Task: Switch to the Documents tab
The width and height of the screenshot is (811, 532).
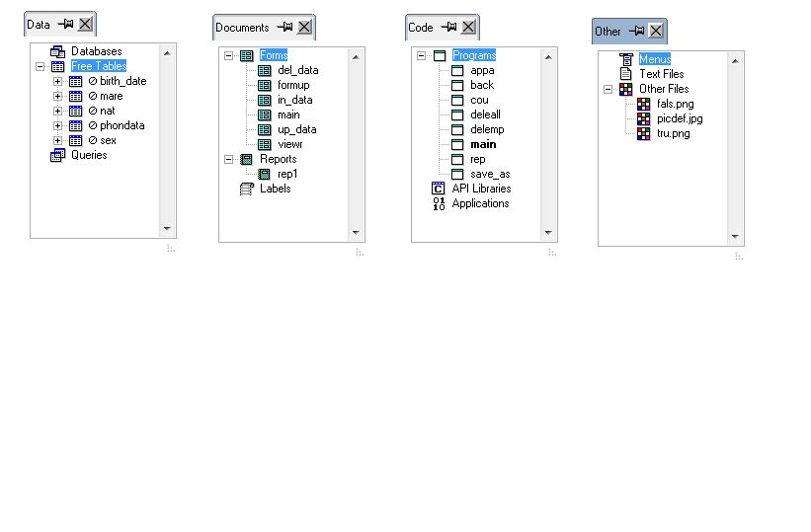Action: 242,28
